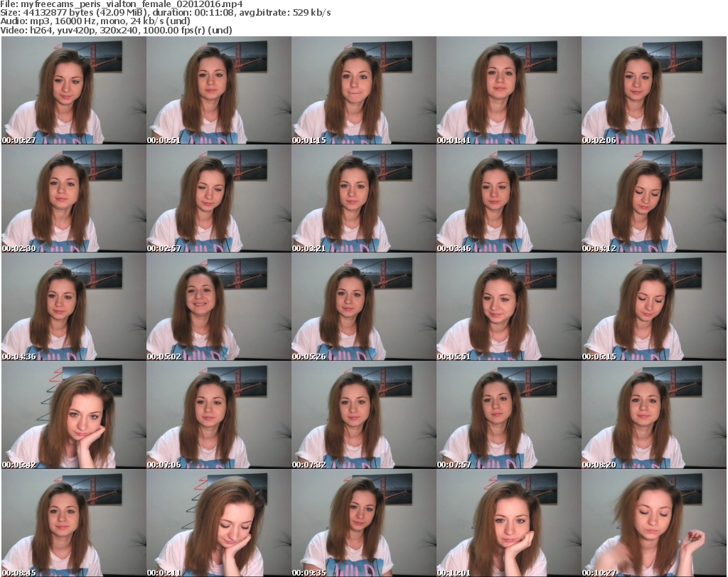Click the Size and duration info line
The image size is (728, 577).
click(x=165, y=13)
